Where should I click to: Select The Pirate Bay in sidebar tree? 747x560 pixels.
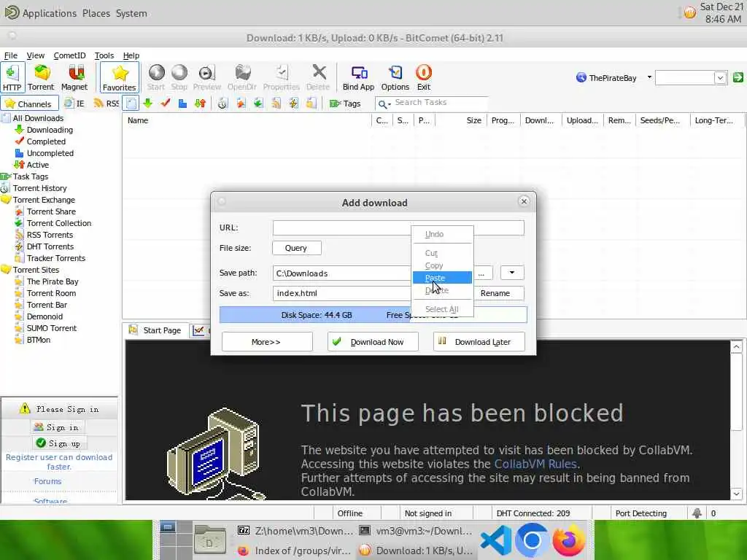click(53, 281)
